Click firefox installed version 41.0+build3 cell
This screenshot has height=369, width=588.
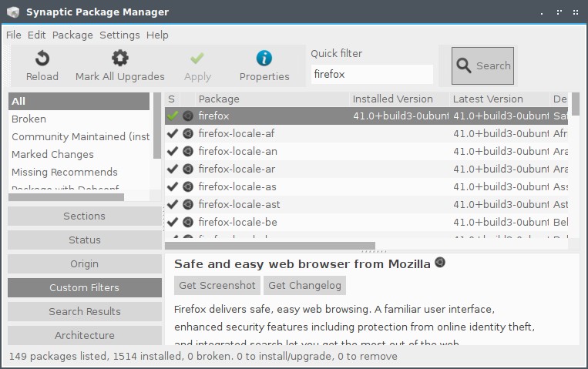coord(401,116)
